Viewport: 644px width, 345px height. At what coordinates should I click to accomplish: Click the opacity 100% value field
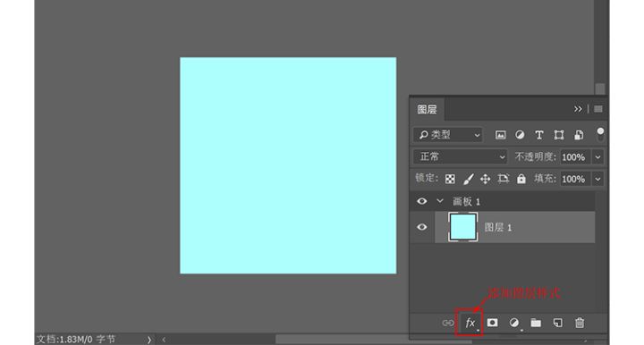[x=575, y=157]
